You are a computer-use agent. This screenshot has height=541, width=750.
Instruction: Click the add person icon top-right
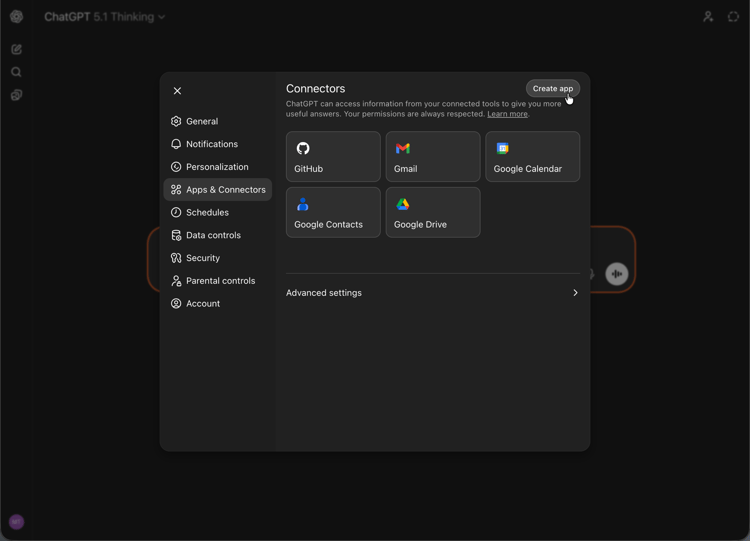click(708, 17)
